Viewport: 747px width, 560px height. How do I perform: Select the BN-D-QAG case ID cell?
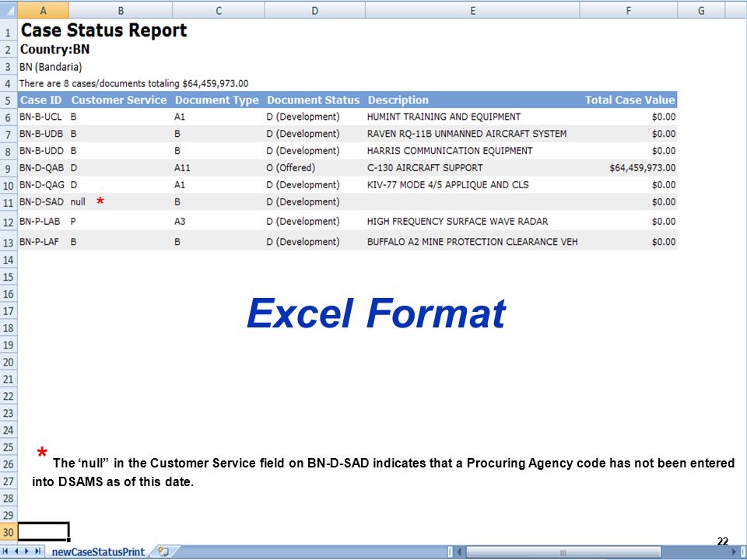tap(43, 185)
